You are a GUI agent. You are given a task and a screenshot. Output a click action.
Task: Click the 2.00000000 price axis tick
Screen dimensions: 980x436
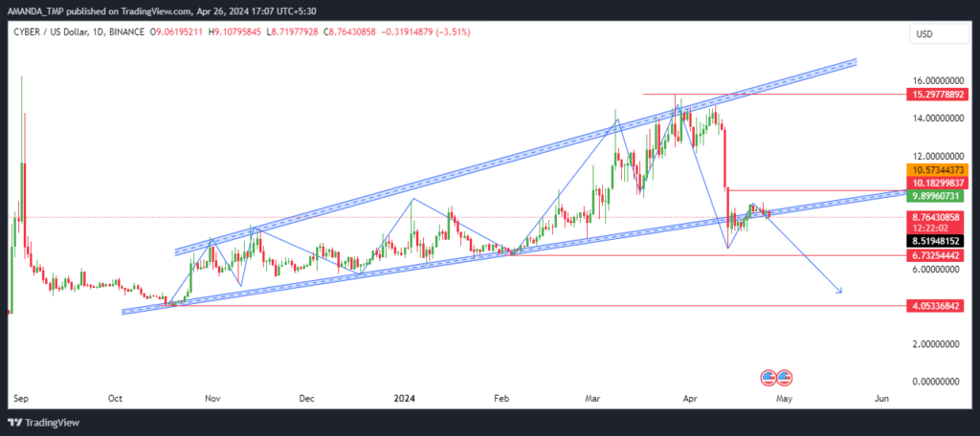[934, 344]
